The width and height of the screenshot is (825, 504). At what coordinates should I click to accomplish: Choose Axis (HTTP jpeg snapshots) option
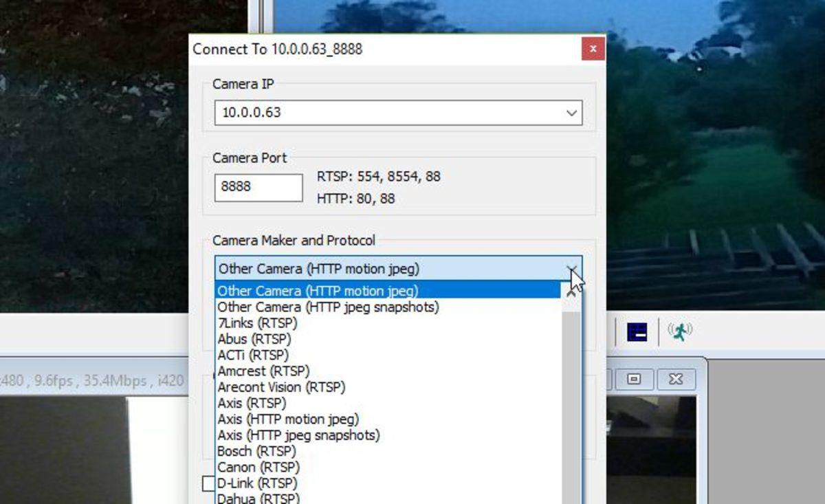coord(298,435)
